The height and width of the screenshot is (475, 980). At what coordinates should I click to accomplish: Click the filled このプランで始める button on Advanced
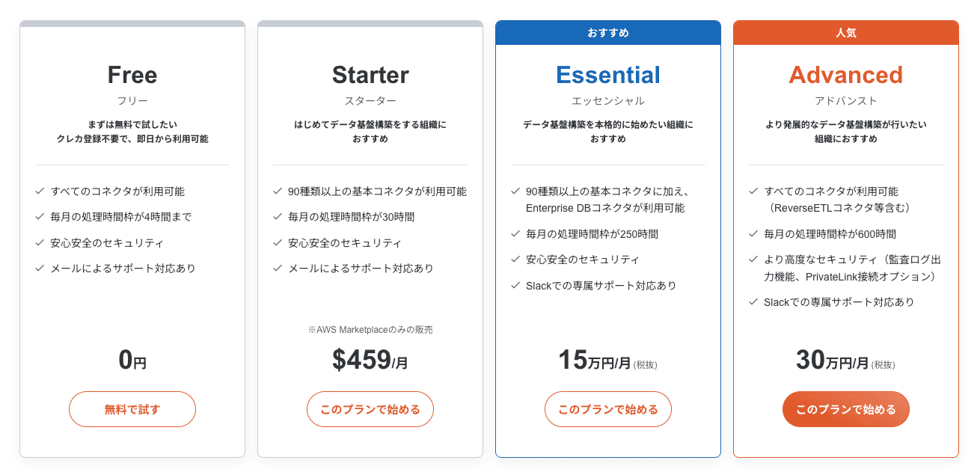pyautogui.click(x=845, y=409)
